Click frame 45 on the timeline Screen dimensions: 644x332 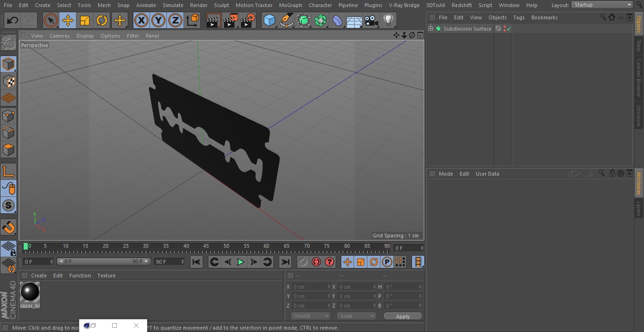(206, 246)
